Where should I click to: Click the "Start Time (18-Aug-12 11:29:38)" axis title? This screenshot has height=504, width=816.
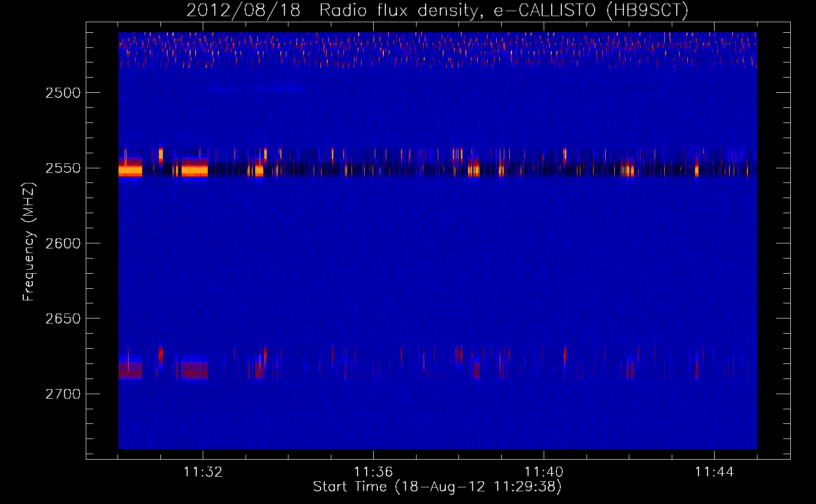[x=437, y=487]
